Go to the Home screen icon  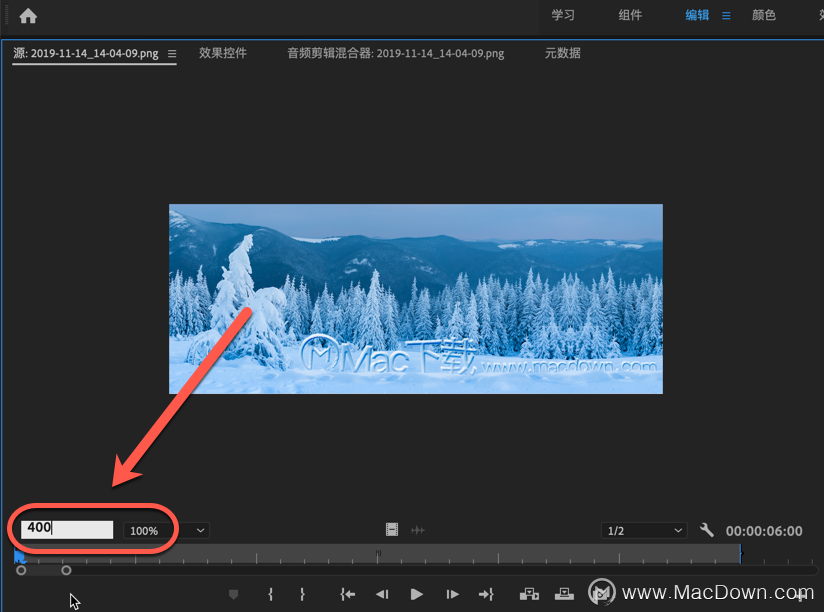[28, 16]
